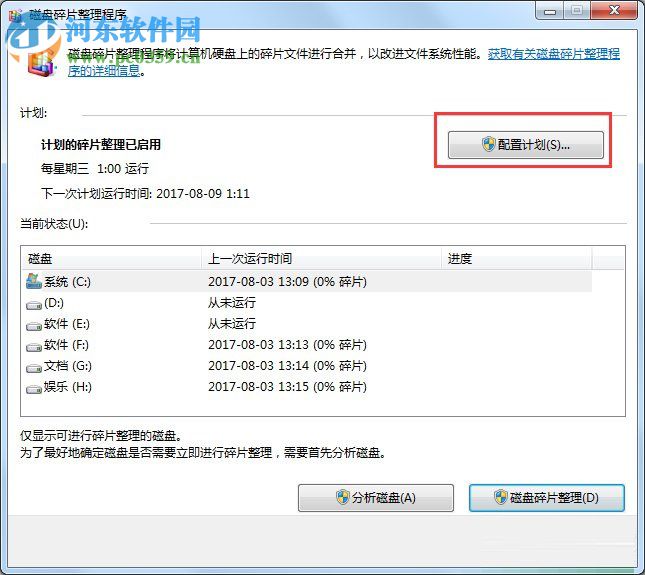Click the 2017-08-03 13:15 last run cell
The height and width of the screenshot is (575, 645).
pyautogui.click(x=287, y=387)
